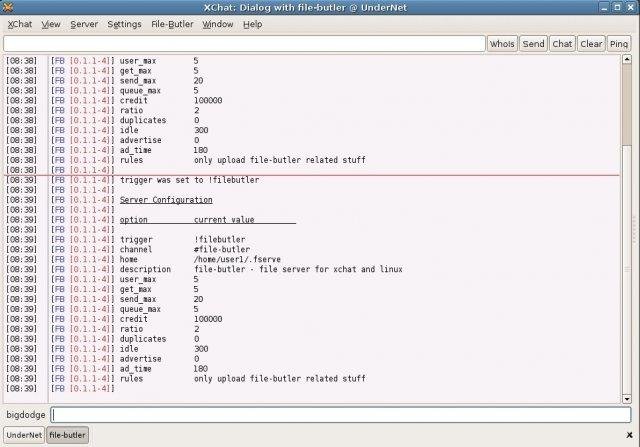Click the 'option' column header text
640x447 pixels.
(x=133, y=220)
